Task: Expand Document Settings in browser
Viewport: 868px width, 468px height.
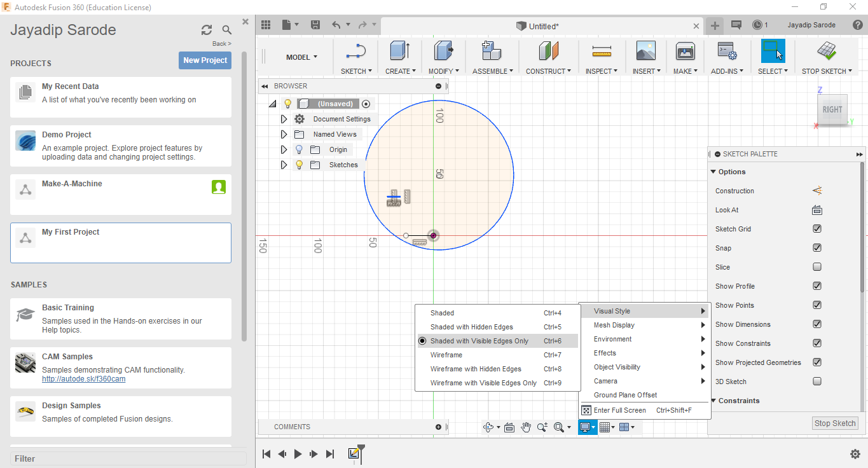Action: [x=284, y=119]
